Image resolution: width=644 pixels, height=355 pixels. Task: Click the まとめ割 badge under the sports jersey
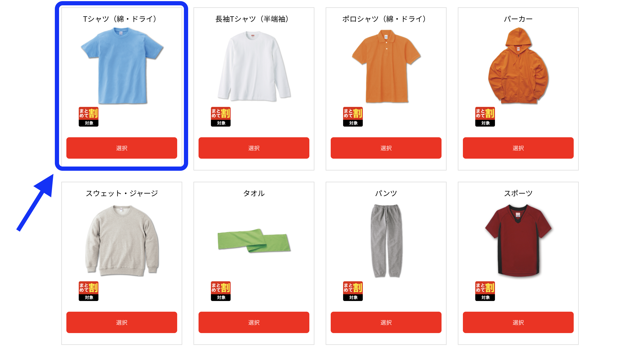485,291
